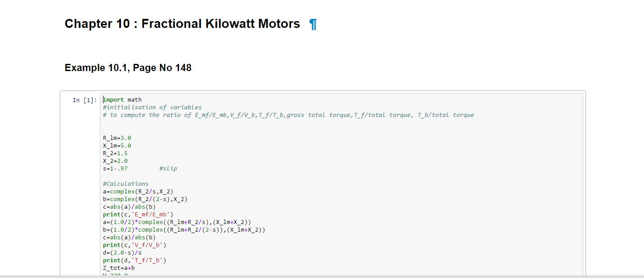Select the In [1] cell prompt
This screenshot has height=278, width=644.
click(85, 100)
